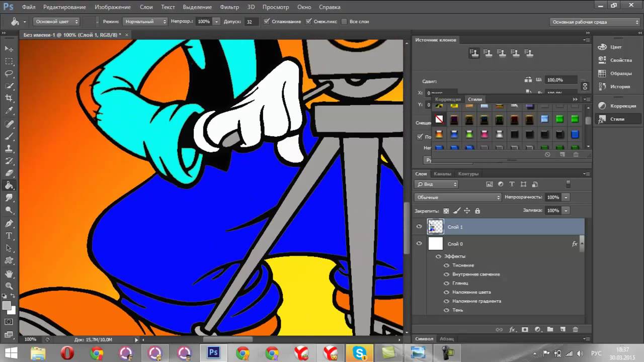Apply the no-style default swatch
Viewport: 644px width, 362px height.
[x=439, y=120]
